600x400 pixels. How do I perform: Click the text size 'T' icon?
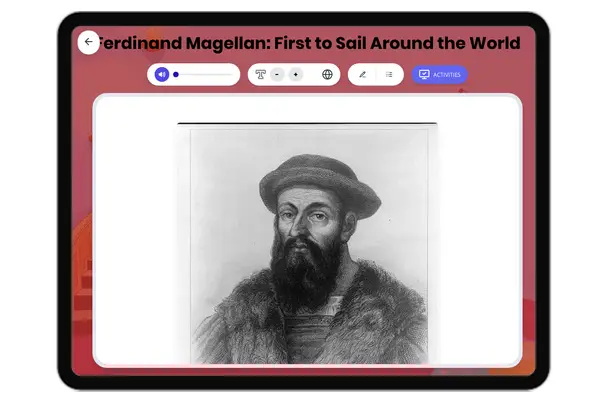click(x=260, y=74)
